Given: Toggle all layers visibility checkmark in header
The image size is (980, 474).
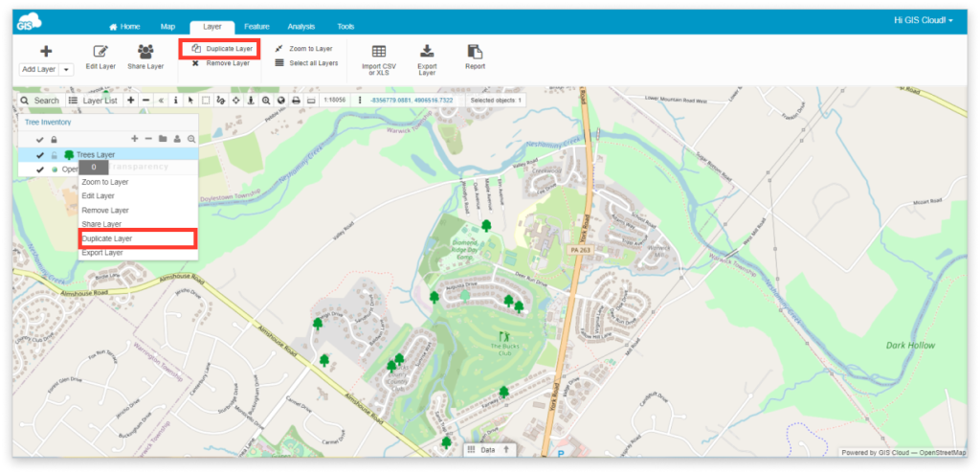Looking at the screenshot, I should pyautogui.click(x=40, y=139).
